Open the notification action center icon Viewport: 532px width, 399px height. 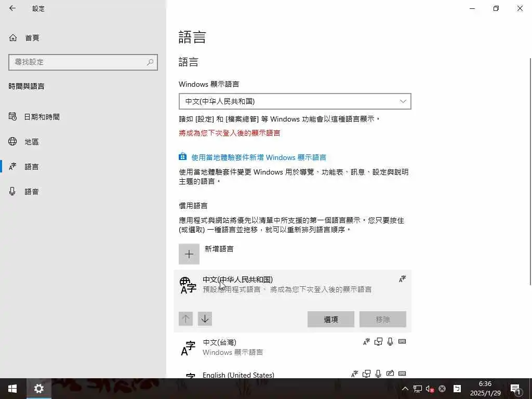[516, 389]
